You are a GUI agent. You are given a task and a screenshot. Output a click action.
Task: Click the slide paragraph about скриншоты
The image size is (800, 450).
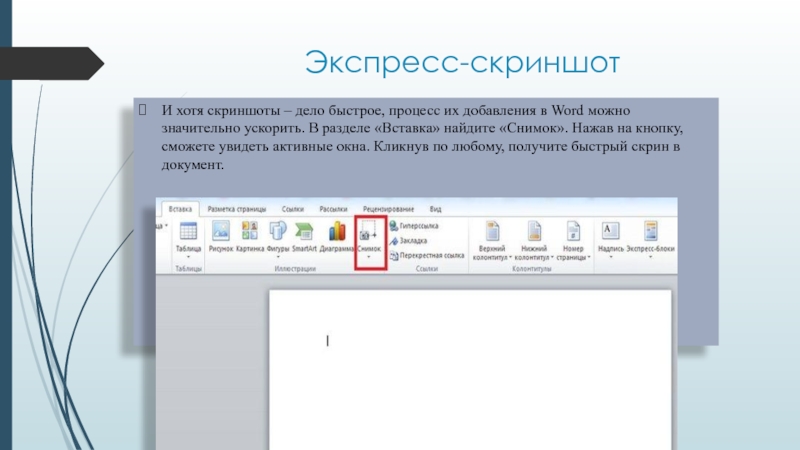[422, 137]
